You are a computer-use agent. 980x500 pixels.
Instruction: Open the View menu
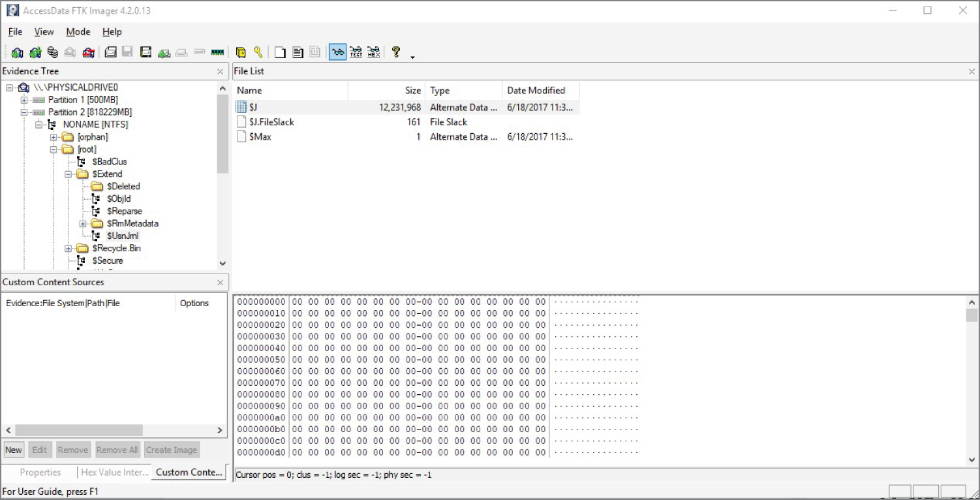pos(44,31)
